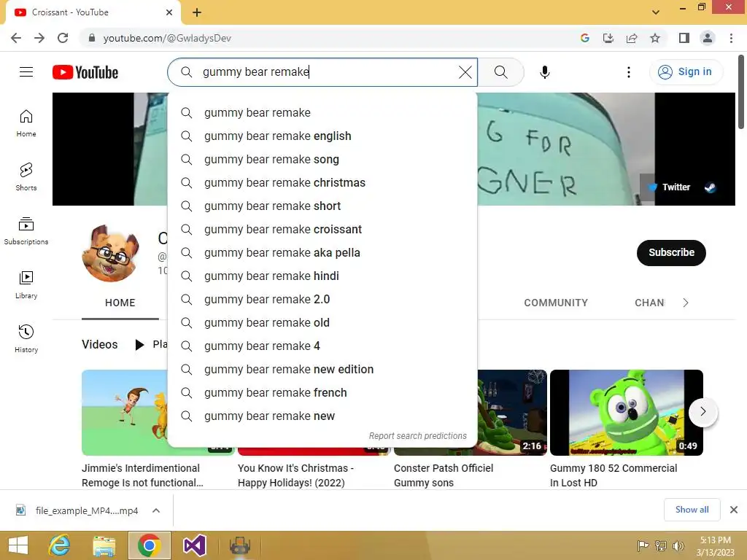Open Gummy 180 52 Commercial video thumbnail
The image size is (747, 560).
(x=627, y=413)
